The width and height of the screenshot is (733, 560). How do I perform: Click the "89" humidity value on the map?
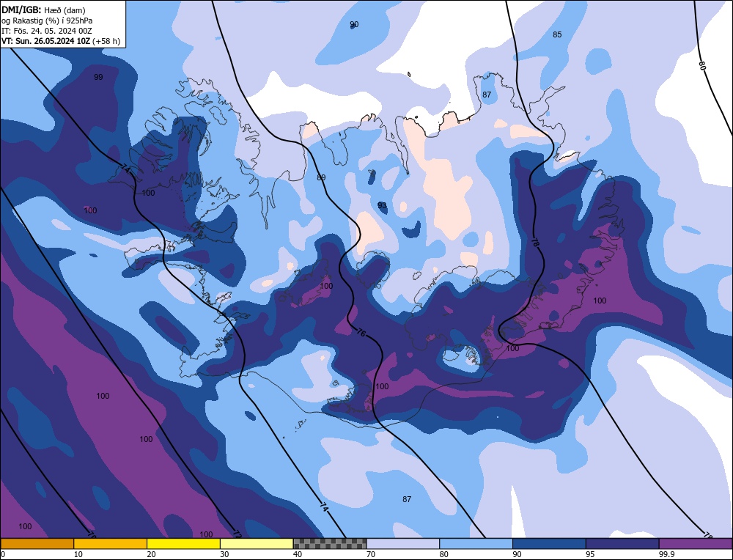(x=321, y=177)
